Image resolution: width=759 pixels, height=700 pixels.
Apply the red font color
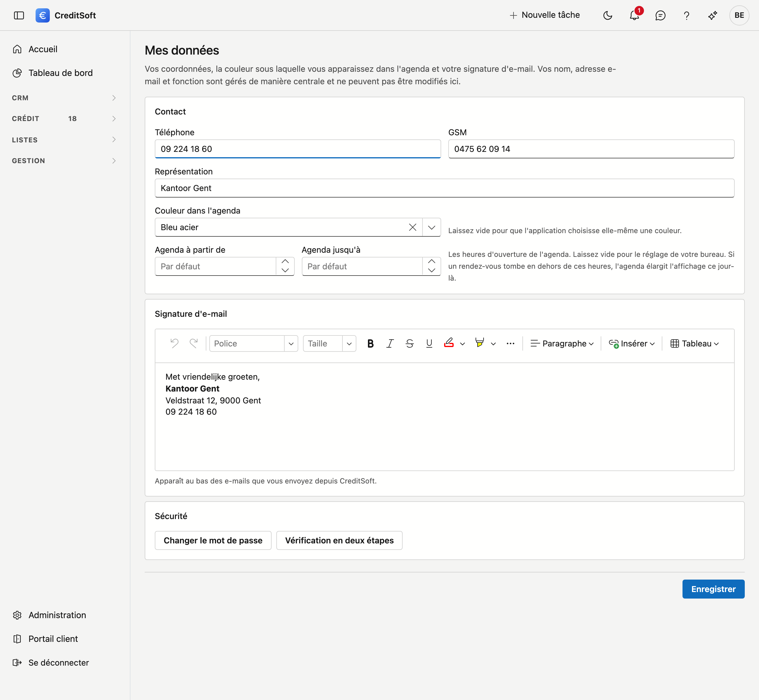[449, 343]
